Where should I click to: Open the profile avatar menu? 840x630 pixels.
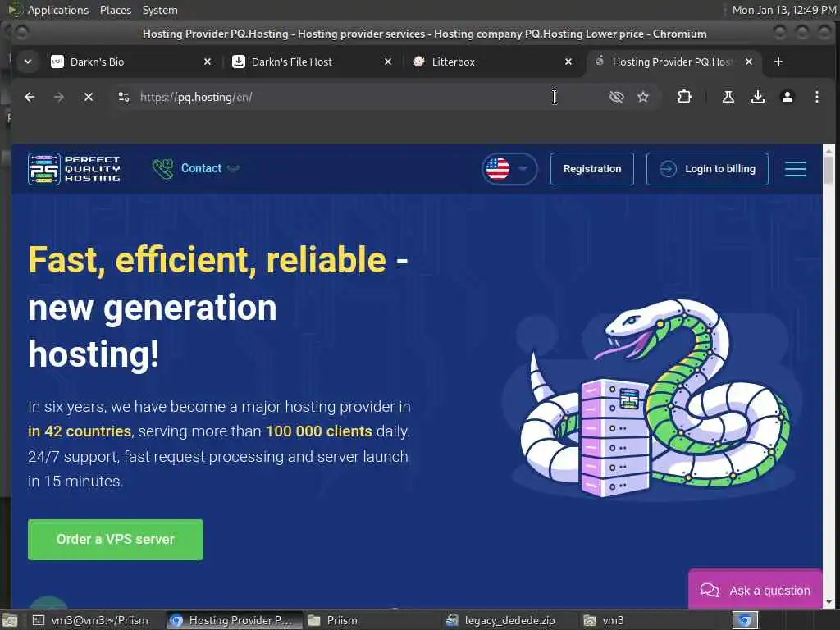pyautogui.click(x=787, y=97)
